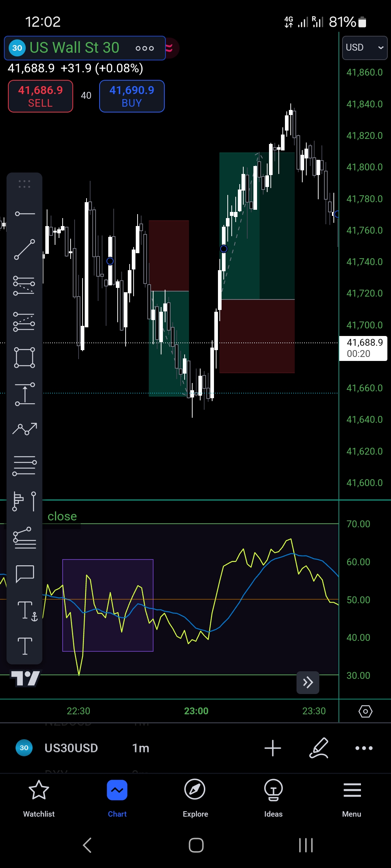Tap the TradingView logo
The height and width of the screenshot is (868, 391).
point(25,678)
